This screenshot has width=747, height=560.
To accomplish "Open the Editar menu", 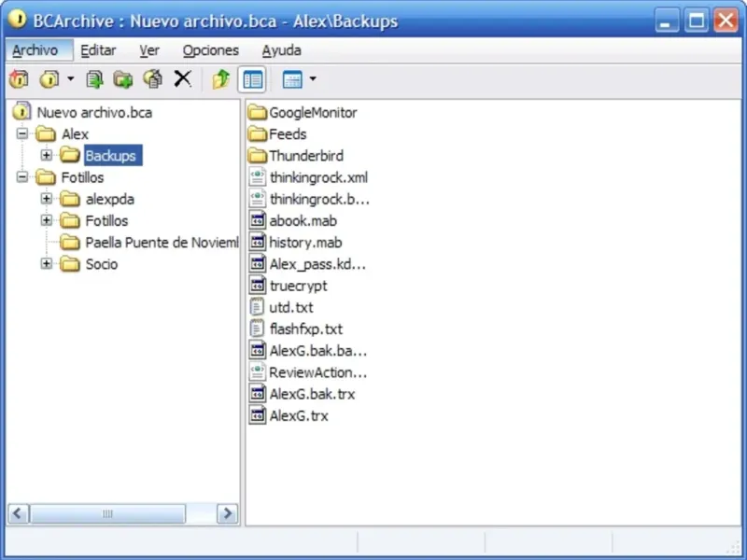I will [98, 50].
